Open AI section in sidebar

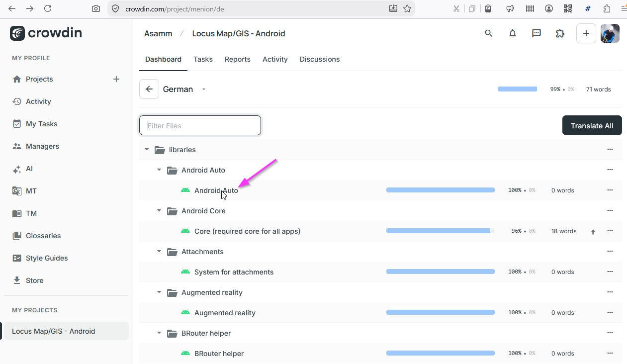[29, 169]
